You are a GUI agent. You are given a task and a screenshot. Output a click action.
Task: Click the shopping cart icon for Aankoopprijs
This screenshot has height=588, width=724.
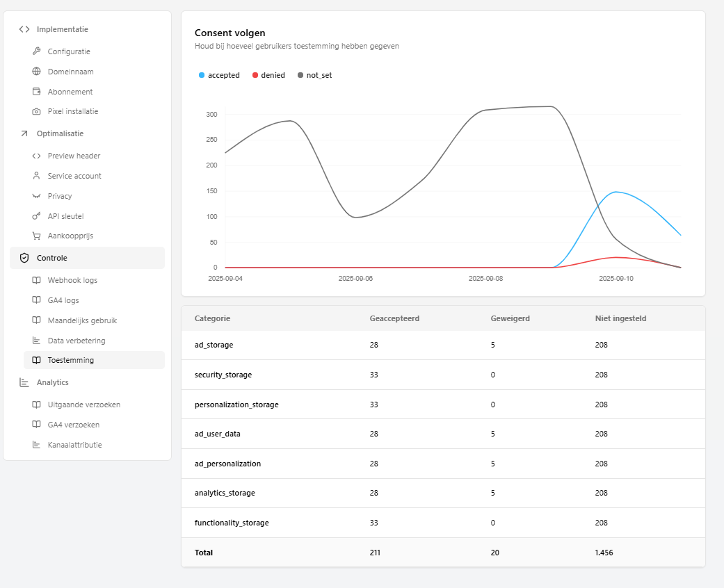click(37, 236)
